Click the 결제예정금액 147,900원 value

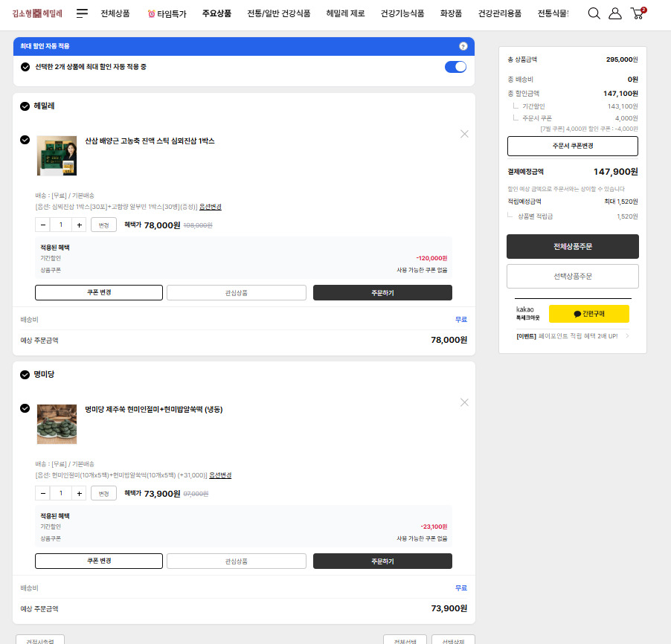click(615, 172)
